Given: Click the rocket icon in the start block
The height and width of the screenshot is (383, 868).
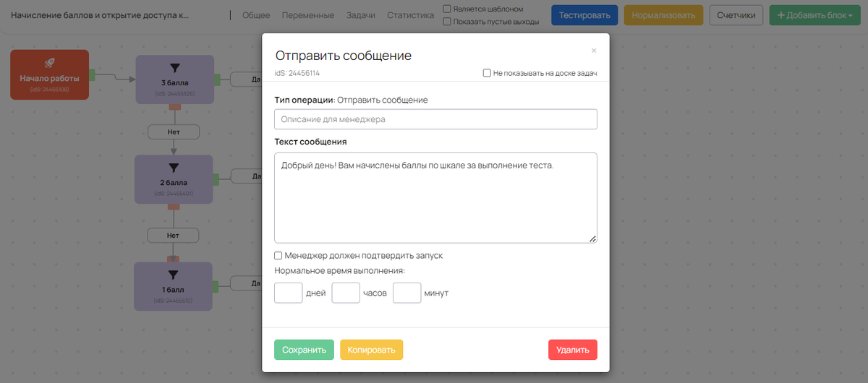Looking at the screenshot, I should (49, 64).
